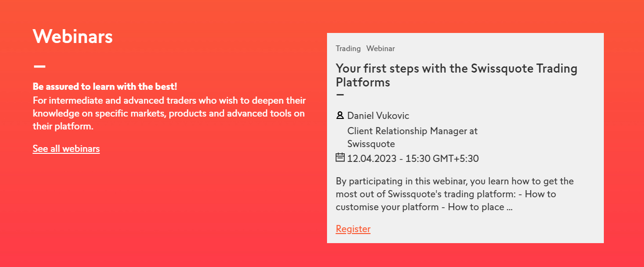Image resolution: width=644 pixels, height=267 pixels.
Task: Select the Trading tag label
Action: coord(348,48)
